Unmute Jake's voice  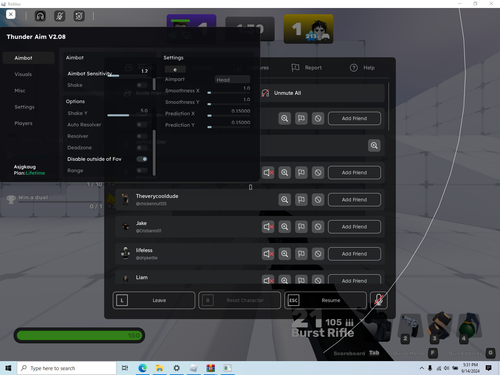tap(268, 227)
